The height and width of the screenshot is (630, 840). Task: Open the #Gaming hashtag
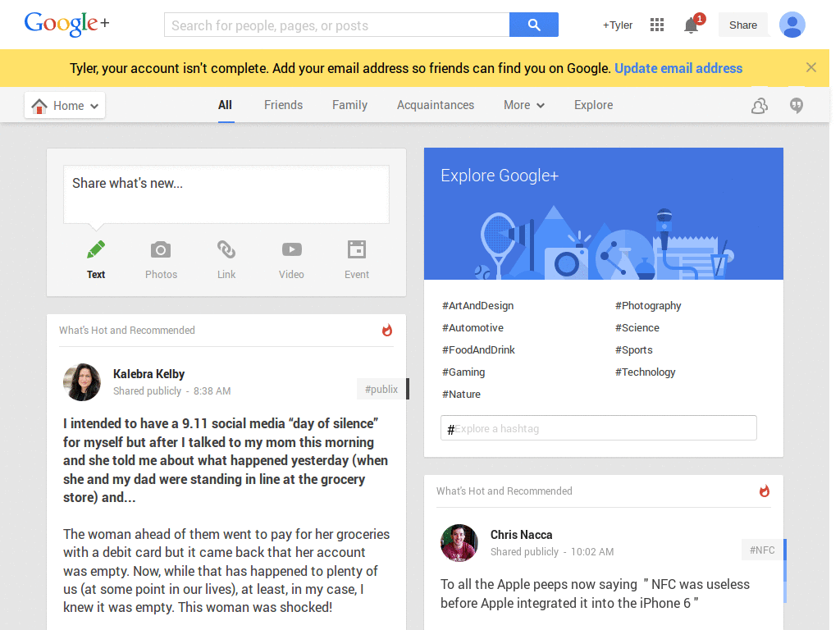463,372
